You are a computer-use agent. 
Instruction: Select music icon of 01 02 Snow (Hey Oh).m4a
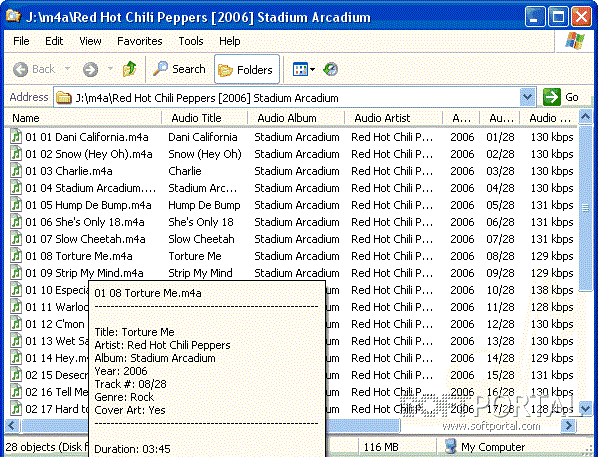coord(16,154)
